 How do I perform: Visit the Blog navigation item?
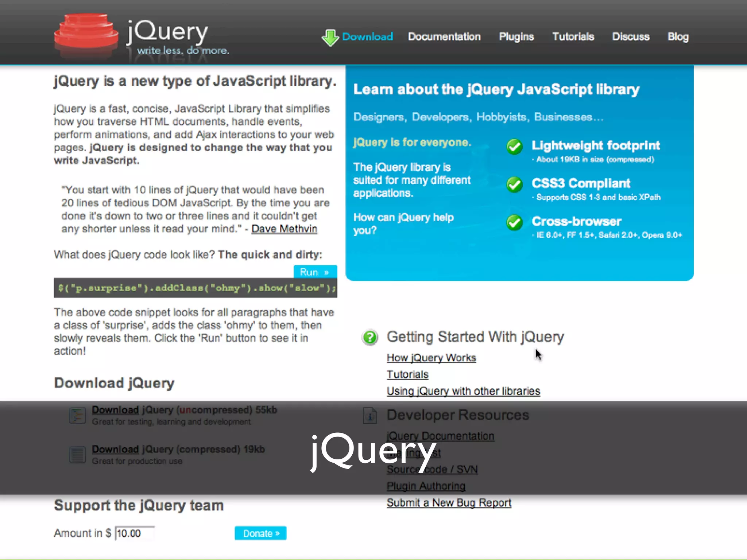pyautogui.click(x=678, y=37)
